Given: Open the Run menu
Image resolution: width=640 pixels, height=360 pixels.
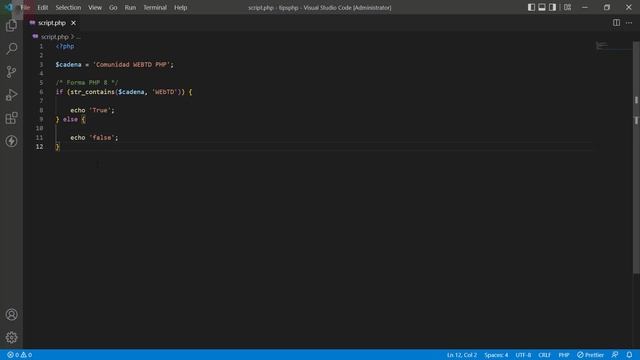Looking at the screenshot, I should point(130,7).
